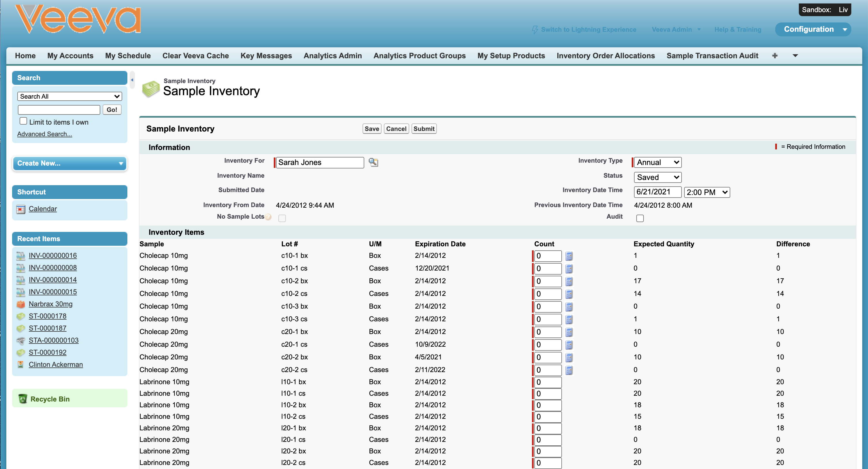Toggle the No Sample Lots checkbox
868x469 pixels.
click(x=282, y=218)
